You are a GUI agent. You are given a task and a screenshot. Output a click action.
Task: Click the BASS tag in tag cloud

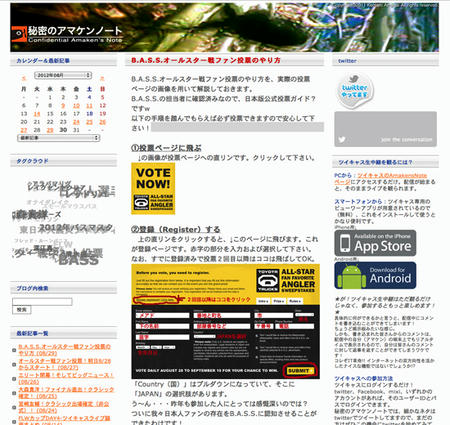coord(79,260)
